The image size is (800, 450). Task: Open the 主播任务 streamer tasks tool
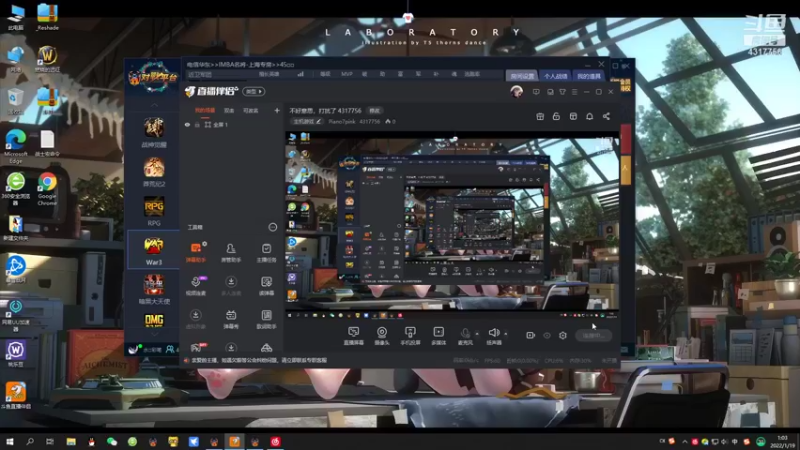pyautogui.click(x=266, y=253)
